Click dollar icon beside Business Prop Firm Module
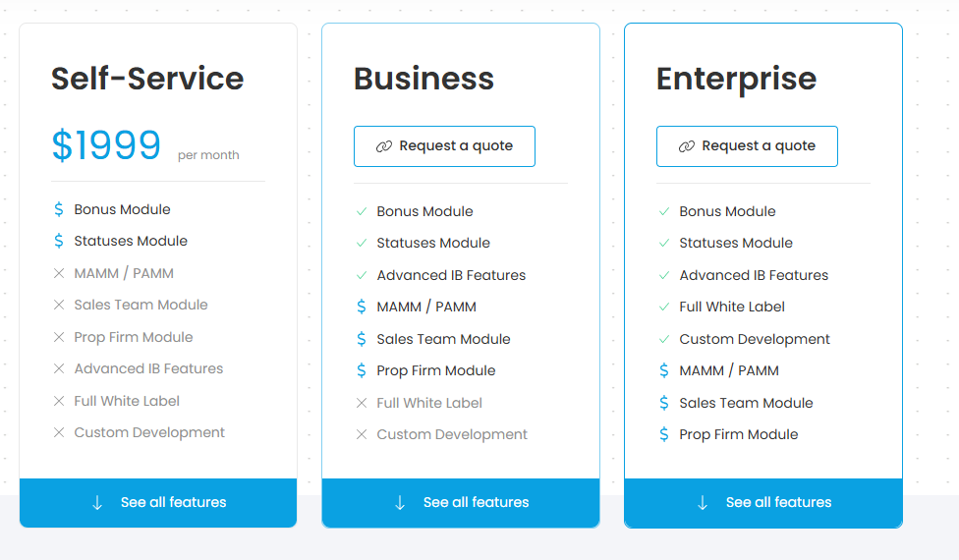The image size is (959, 560). tap(362, 370)
